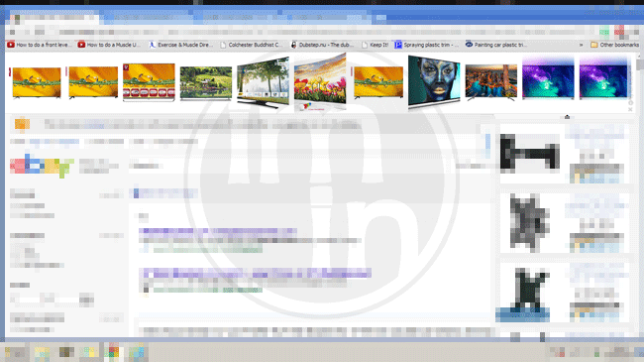Open the 'Dubstep.nu - The dub...' bookmark
The image size is (644, 362).
322,45
